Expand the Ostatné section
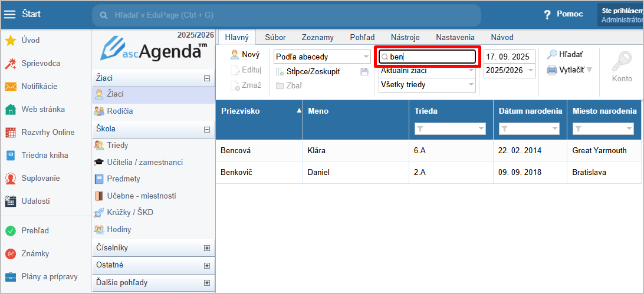This screenshot has height=294, width=644. (x=207, y=265)
